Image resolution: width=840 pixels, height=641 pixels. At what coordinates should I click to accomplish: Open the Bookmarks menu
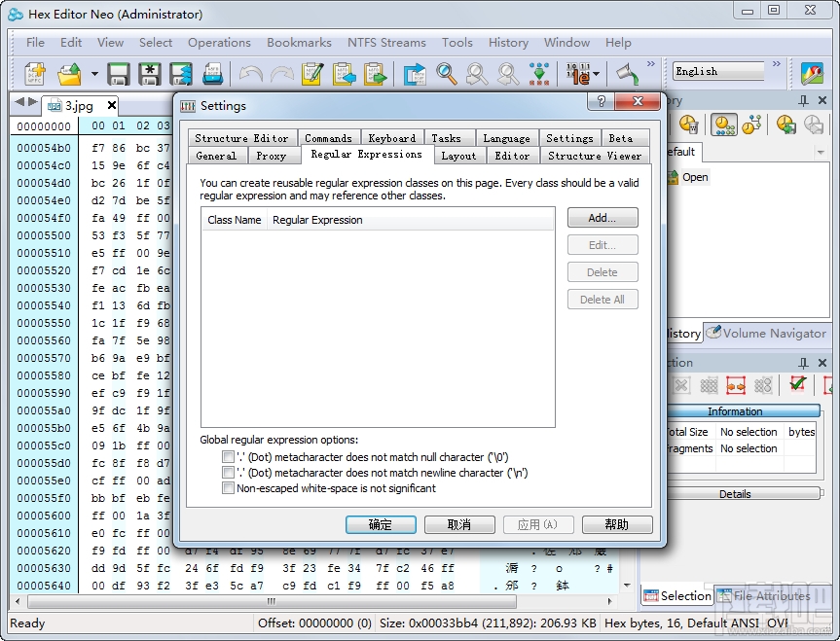click(299, 42)
